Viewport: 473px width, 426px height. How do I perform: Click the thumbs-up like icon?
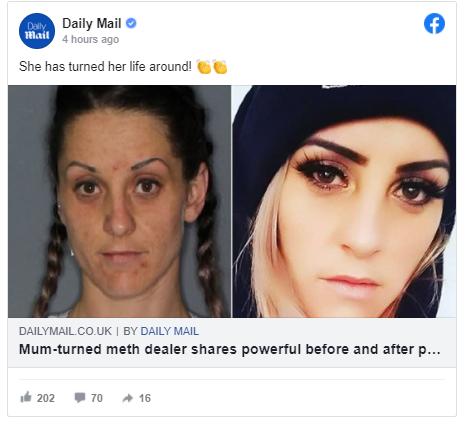pos(26,397)
